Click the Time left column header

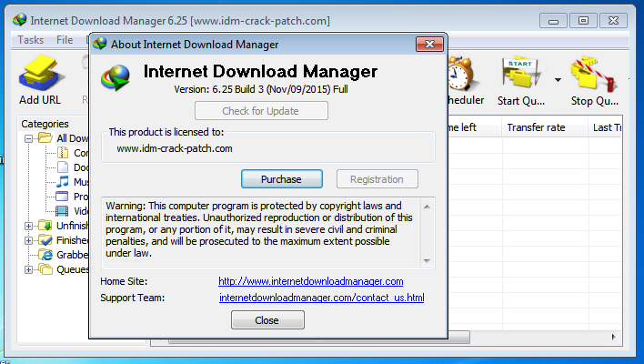475,127
